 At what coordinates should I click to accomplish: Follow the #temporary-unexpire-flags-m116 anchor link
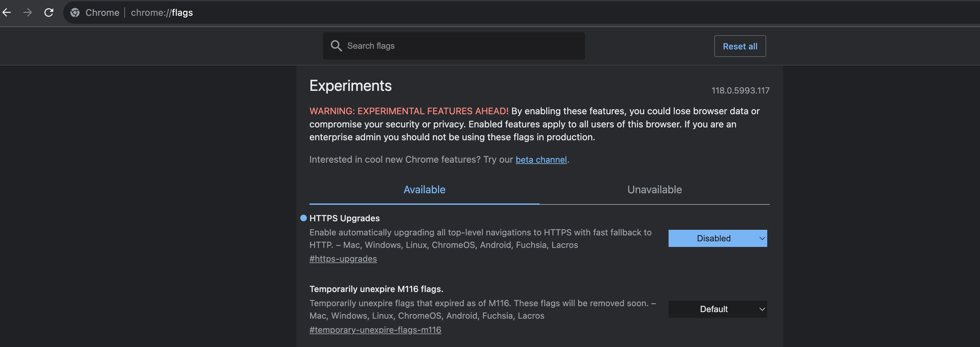click(375, 330)
